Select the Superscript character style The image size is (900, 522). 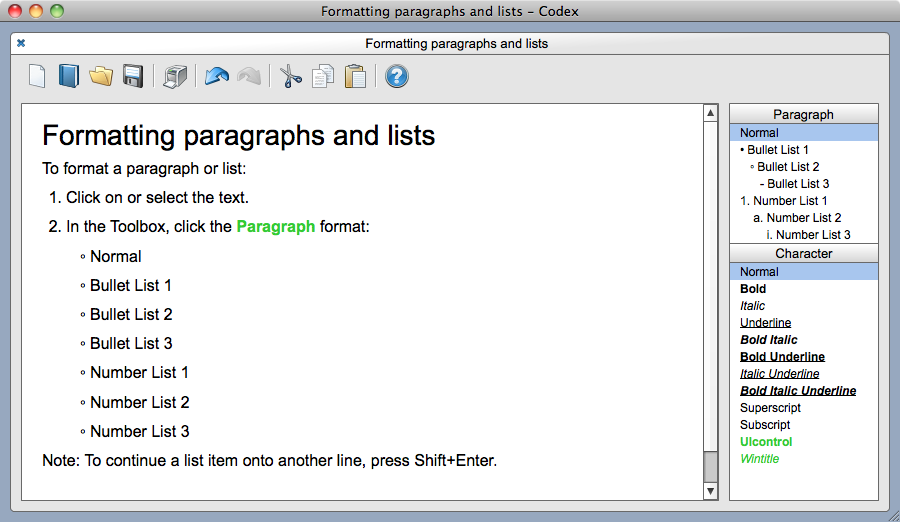(x=771, y=408)
